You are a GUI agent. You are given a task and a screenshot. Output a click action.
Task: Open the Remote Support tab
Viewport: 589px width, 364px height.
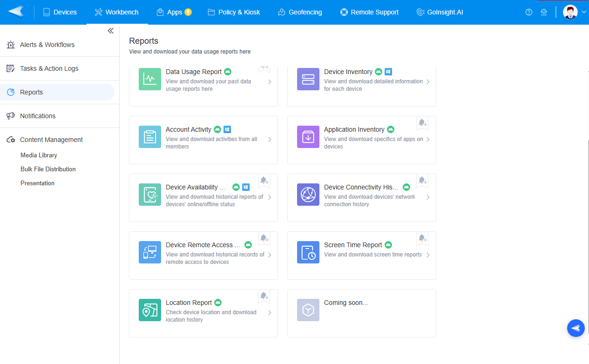click(x=369, y=12)
